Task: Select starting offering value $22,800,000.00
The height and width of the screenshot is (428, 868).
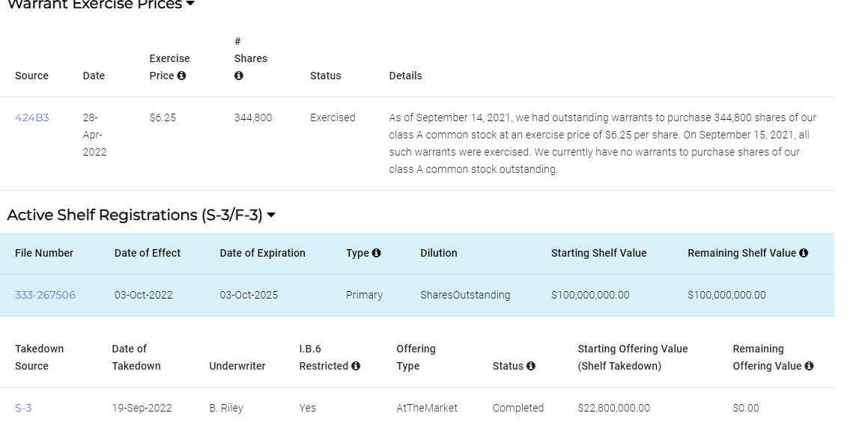Action: point(614,408)
